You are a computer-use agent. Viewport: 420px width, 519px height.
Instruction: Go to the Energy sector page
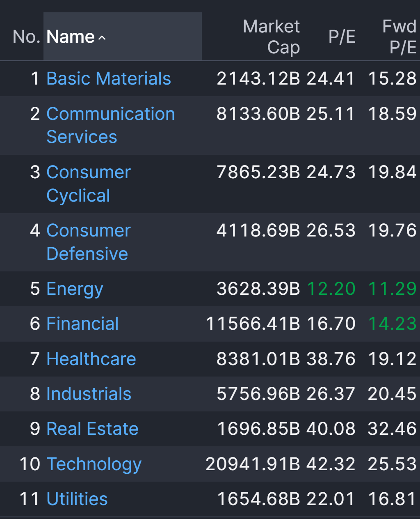tap(75, 289)
